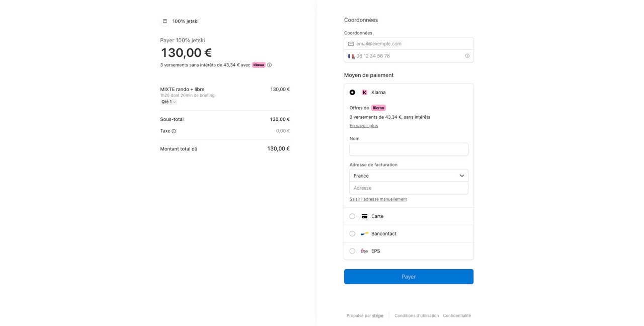The image size is (644, 326).
Task: Click Saisir l'adresse manuellement link
Action: click(378, 199)
